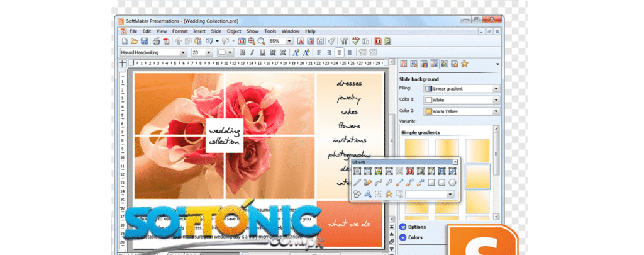The height and width of the screenshot is (255, 644).
Task: Open the Slide menu
Action: (216, 31)
